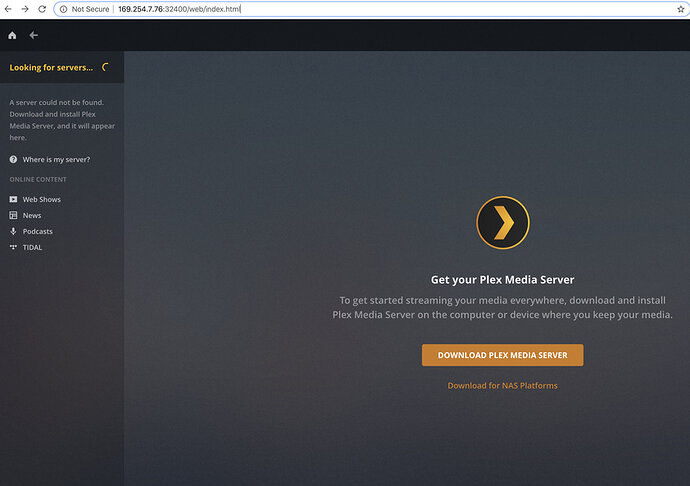Open TIDAL in the sidebar
Image resolution: width=690 pixels, height=486 pixels.
point(32,247)
